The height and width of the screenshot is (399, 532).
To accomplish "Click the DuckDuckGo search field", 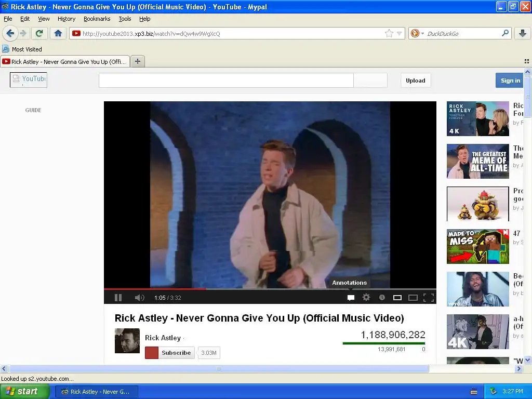I will 463,33.
